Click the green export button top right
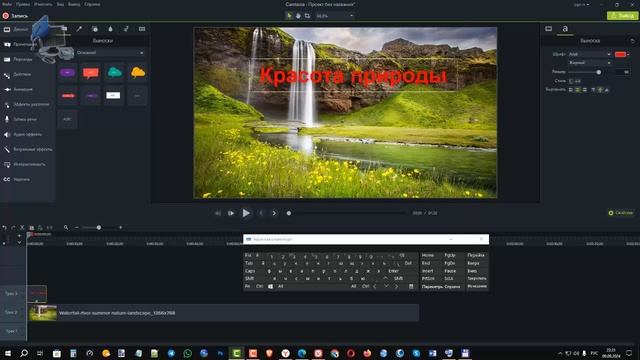The image size is (640, 360). (622, 16)
